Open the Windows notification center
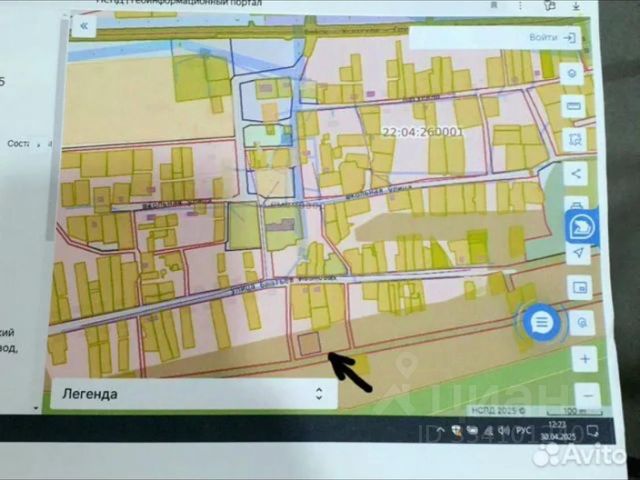Screen dimensions: 640x480 tap(592, 431)
